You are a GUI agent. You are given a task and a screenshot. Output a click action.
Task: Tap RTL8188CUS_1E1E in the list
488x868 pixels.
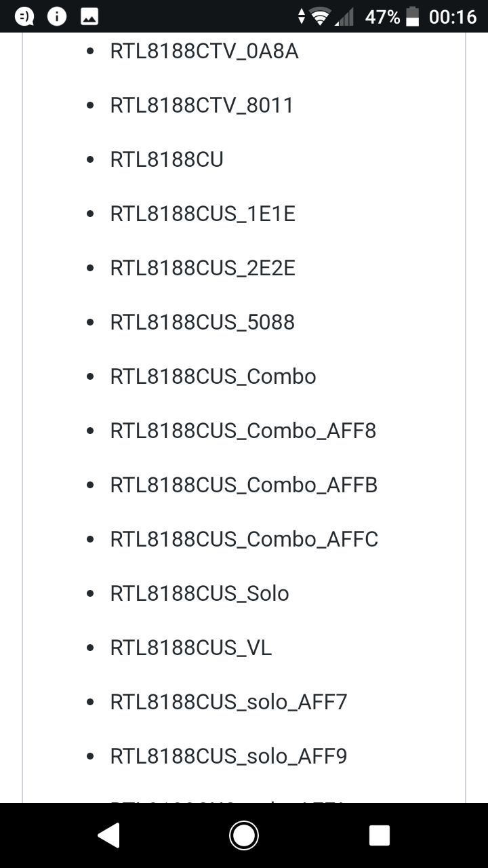coord(203,214)
